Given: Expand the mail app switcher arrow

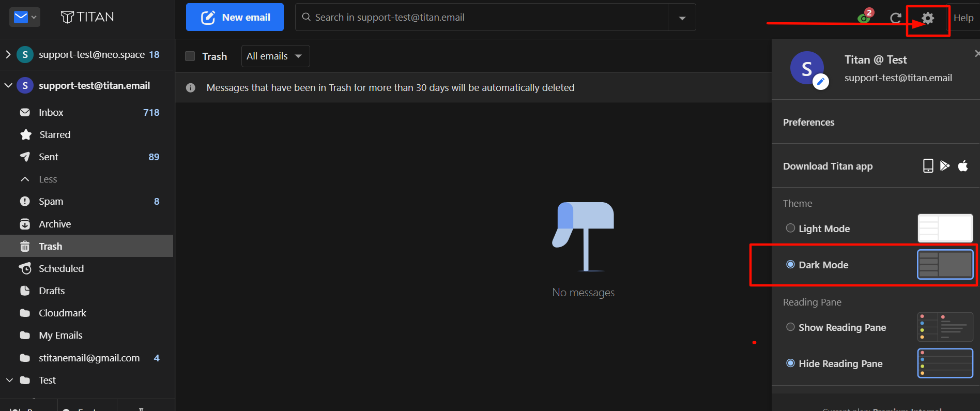Looking at the screenshot, I should point(34,17).
